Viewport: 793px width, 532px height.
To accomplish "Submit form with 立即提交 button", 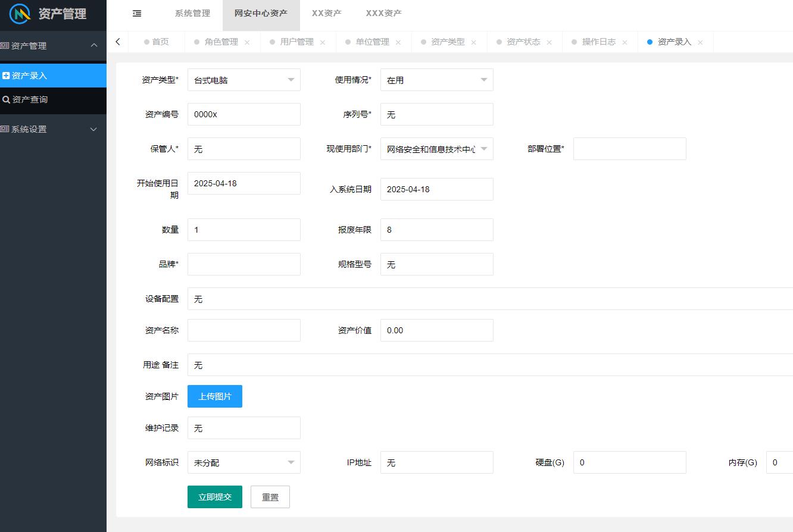I will tap(215, 497).
